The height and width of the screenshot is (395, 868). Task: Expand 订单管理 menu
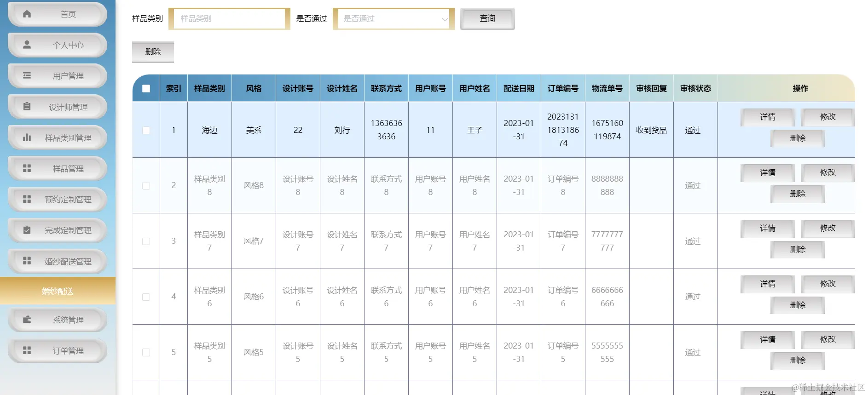(x=58, y=350)
